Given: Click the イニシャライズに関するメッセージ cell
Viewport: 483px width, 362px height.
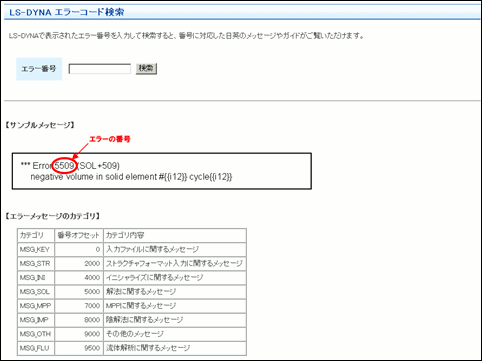Looking at the screenshot, I should [175, 277].
